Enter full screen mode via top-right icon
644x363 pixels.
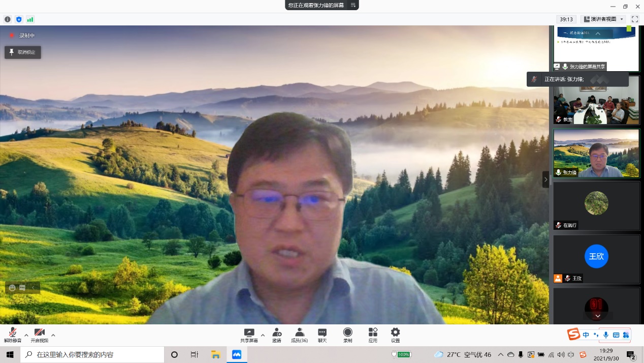click(635, 19)
